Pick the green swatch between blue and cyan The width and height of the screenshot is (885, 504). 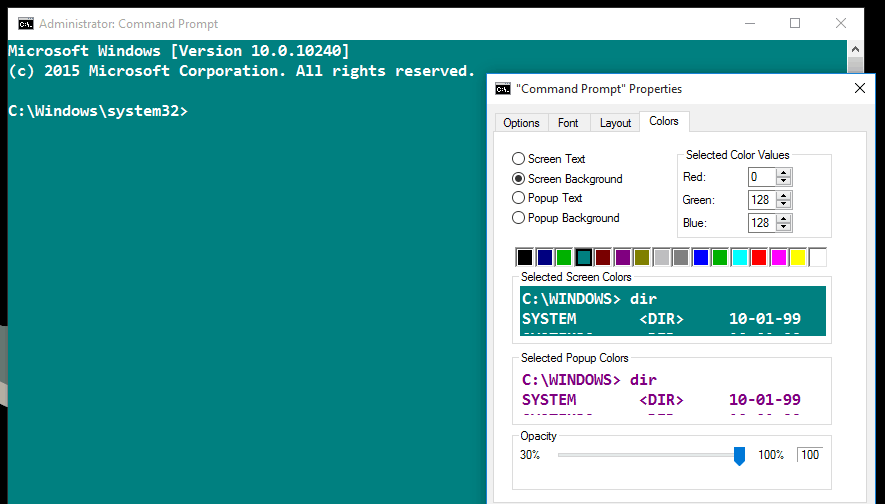720,257
